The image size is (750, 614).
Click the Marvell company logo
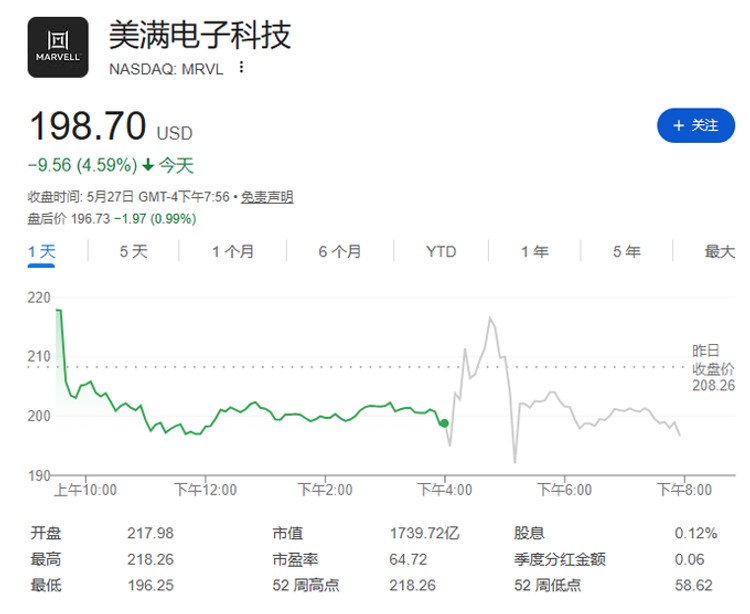(x=58, y=47)
